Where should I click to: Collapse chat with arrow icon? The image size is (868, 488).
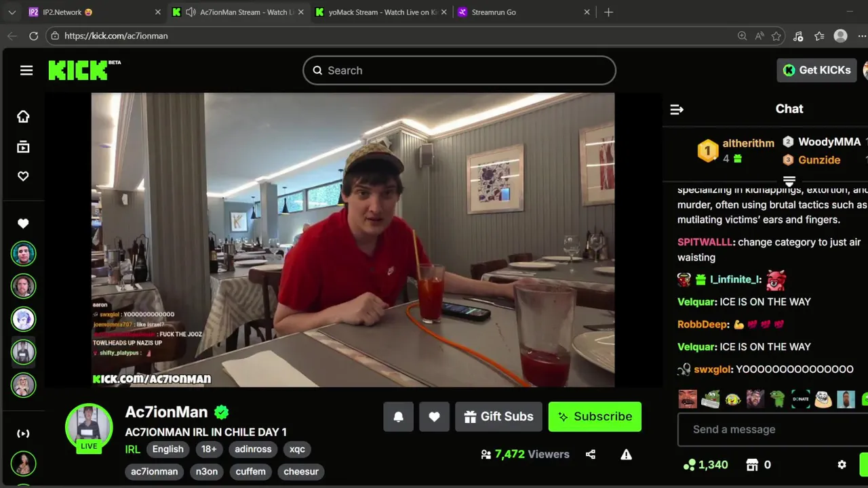(x=676, y=109)
